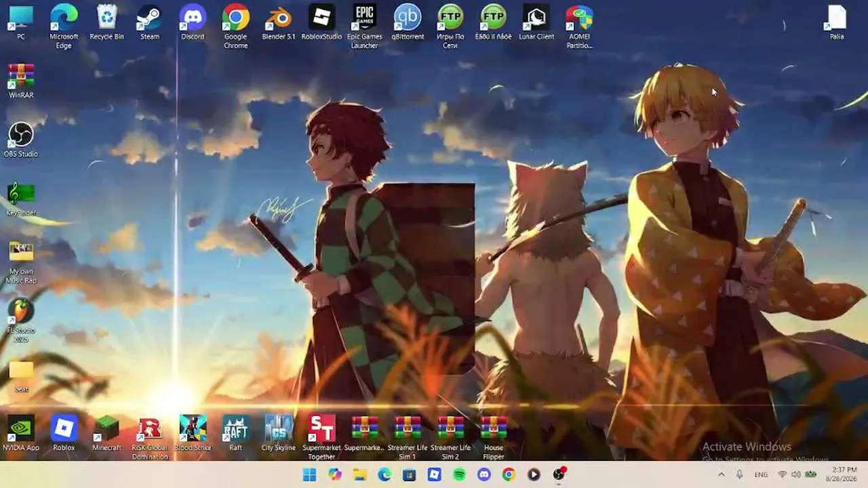Select the Blender 5.1 desktop icon
The width and height of the screenshot is (868, 488).
[279, 22]
